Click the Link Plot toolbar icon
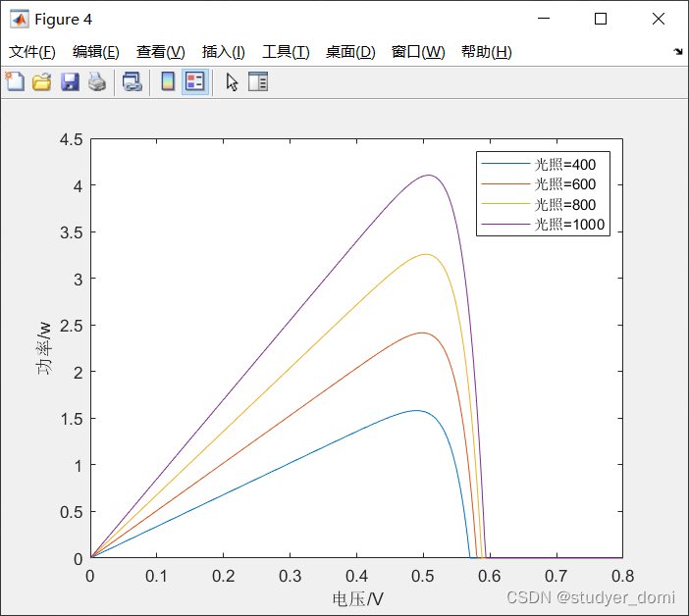The height and width of the screenshot is (616, 689). tap(132, 81)
